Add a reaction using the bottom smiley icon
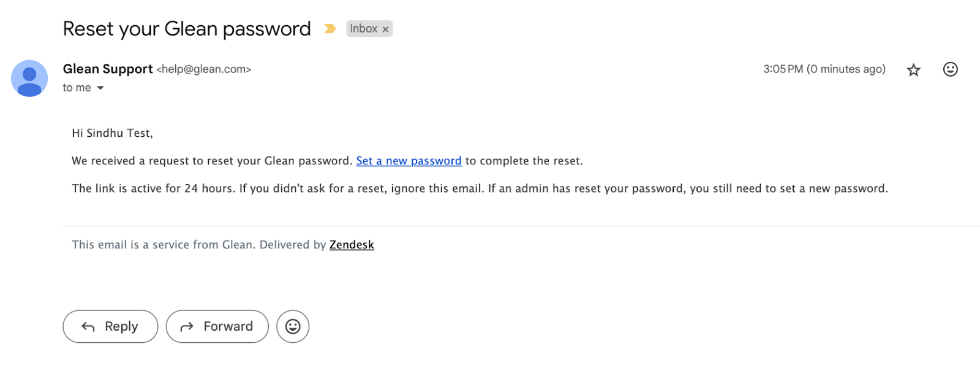Screen dimensions: 980x368 [293, 326]
